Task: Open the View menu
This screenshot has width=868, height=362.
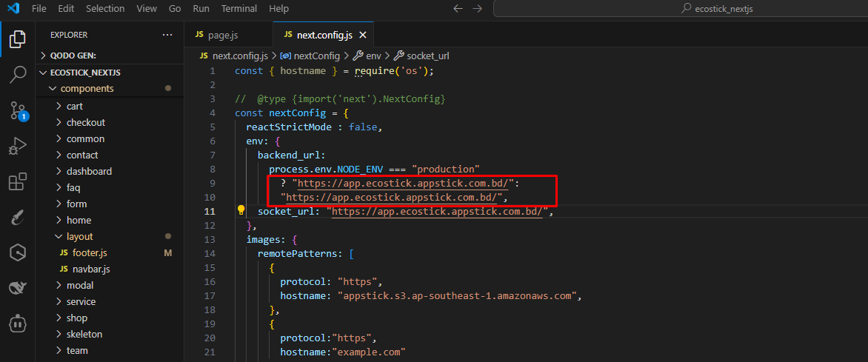Action: click(x=146, y=9)
